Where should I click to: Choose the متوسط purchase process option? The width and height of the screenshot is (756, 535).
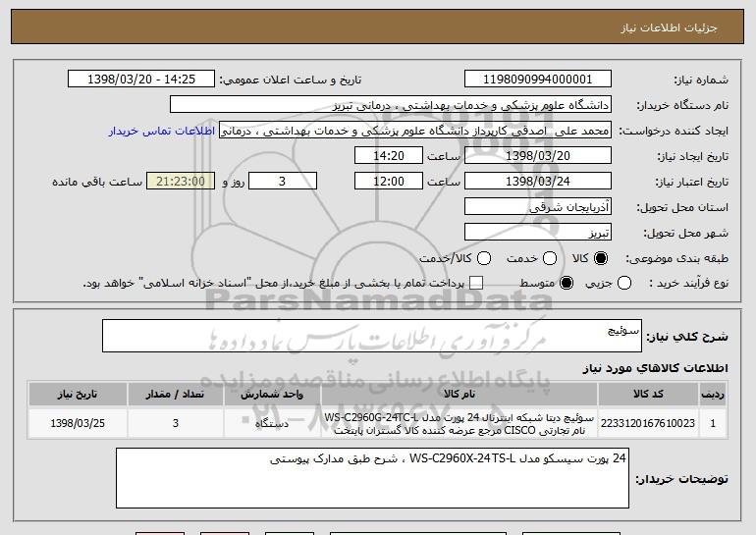pyautogui.click(x=567, y=284)
